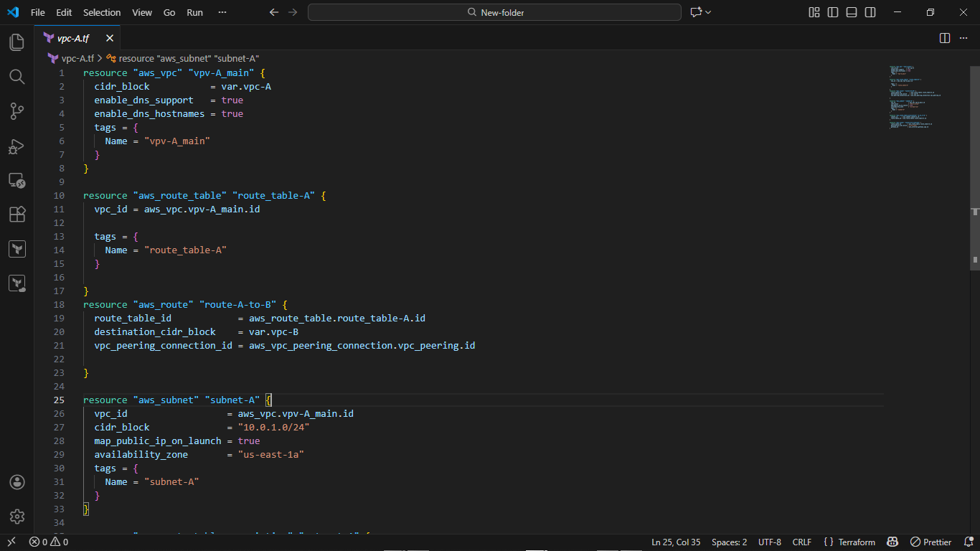Open the Search view in the Activity Bar
This screenshot has height=551, width=980.
coord(17,77)
